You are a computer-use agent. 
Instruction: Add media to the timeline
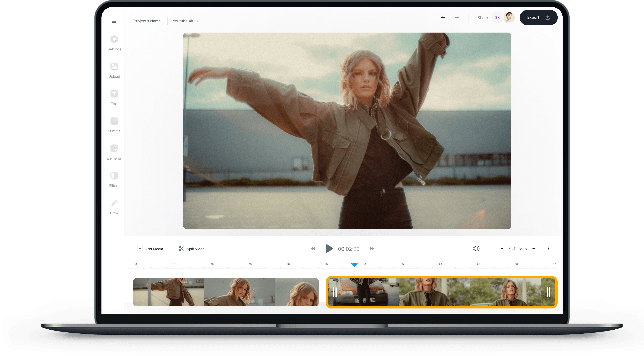pyautogui.click(x=150, y=249)
